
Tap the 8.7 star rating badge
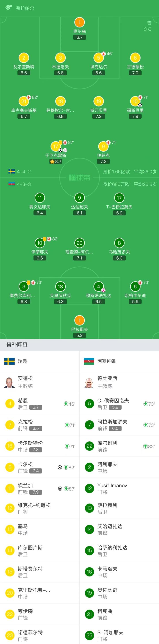tap(55, 161)
